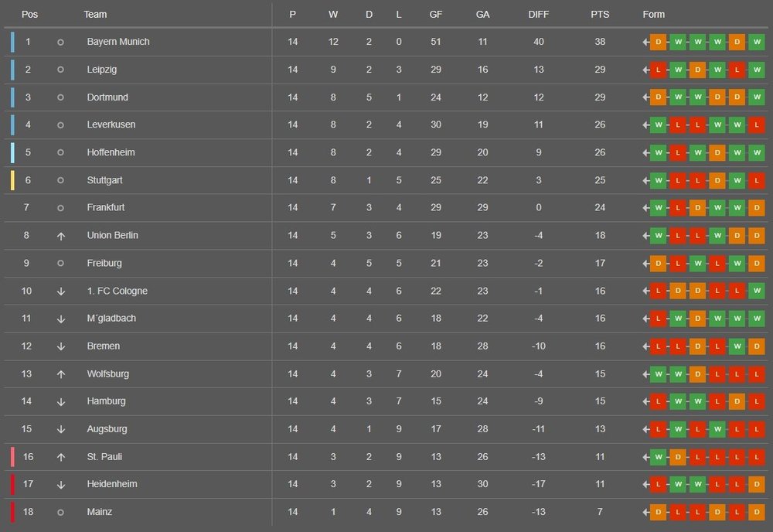The height and width of the screenshot is (532, 773).
Task: Click the up-arrow trend icon beside St. Pauli
Action: pos(60,457)
